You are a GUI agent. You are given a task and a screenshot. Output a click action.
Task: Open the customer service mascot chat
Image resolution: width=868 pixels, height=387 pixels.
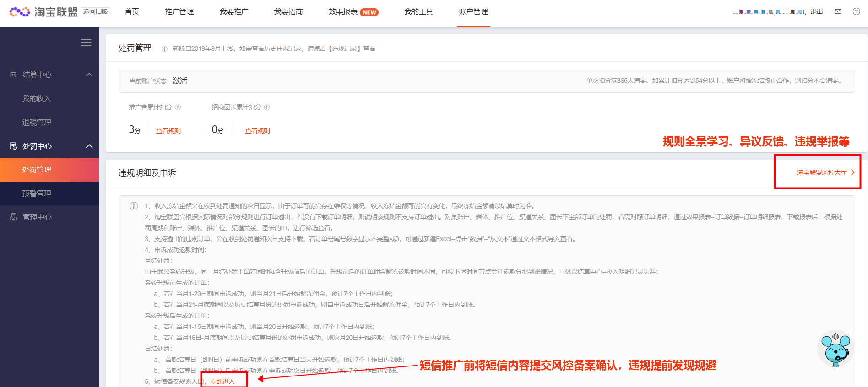(835, 349)
